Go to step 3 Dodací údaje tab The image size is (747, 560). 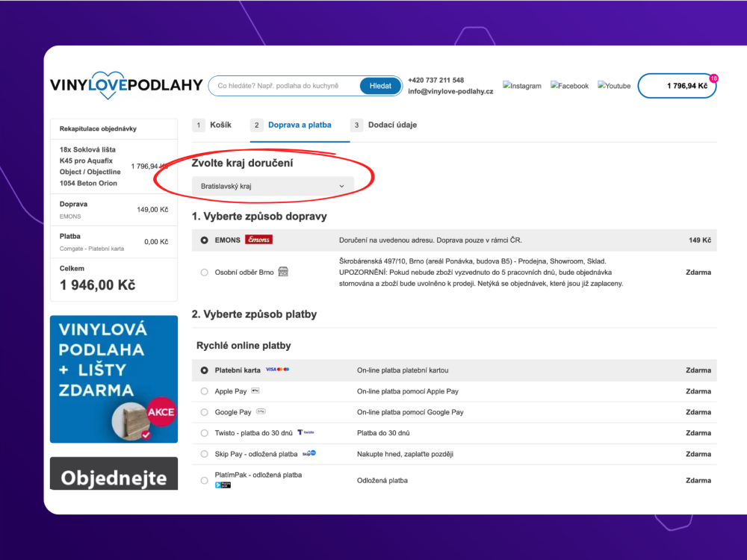[384, 125]
